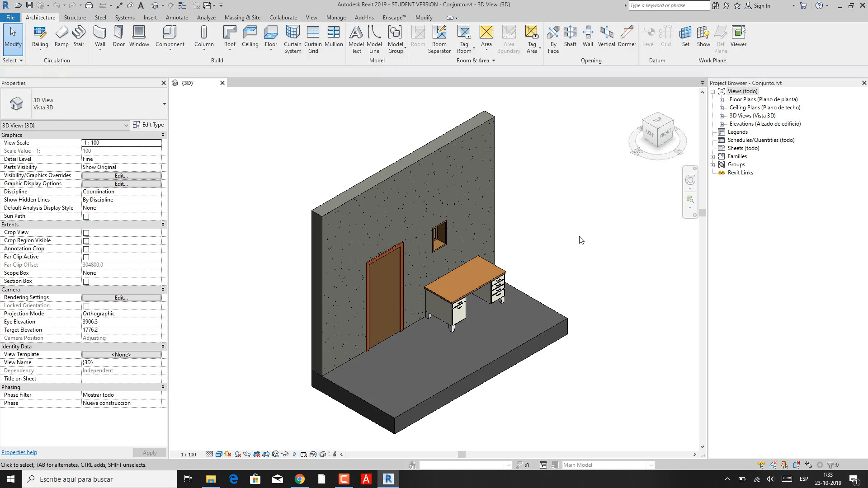Activate the Railing tool
This screenshot has width=868, height=488.
(x=40, y=37)
